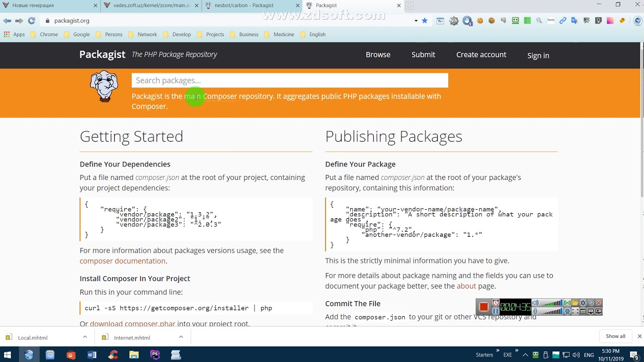This screenshot has height=362, width=644.
Task: Open Local.mhtml downloaded file
Action: pos(33,337)
